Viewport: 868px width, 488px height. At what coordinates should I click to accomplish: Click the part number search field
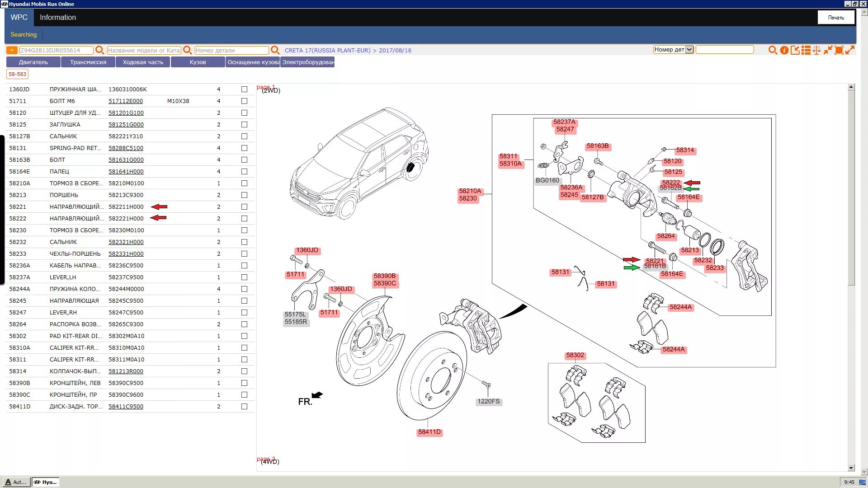[231, 50]
